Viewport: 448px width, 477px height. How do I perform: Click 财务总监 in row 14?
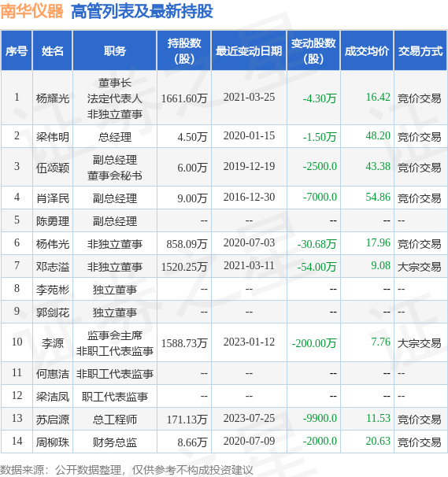[115, 442]
